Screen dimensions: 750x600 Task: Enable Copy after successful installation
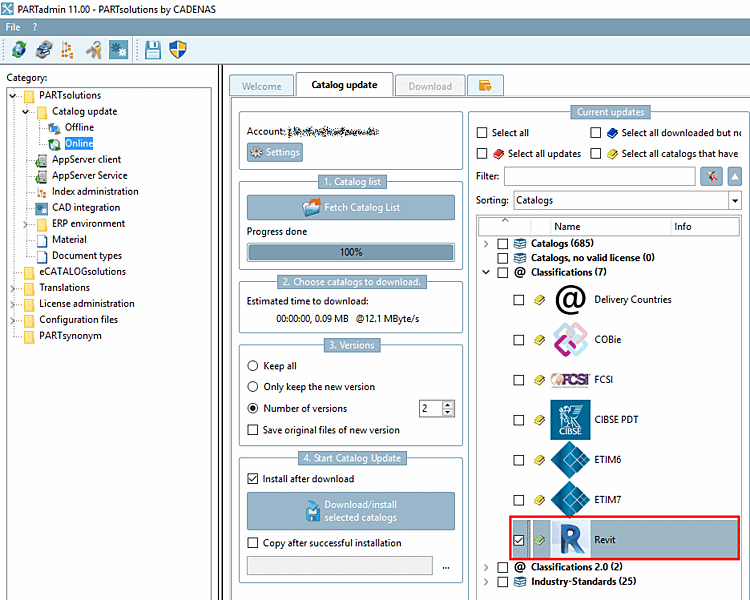coord(253,543)
